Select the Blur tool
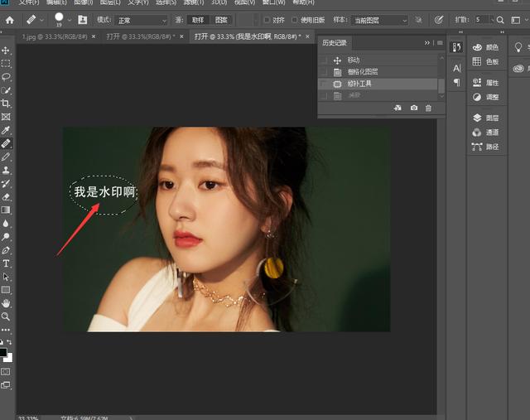 click(x=6, y=224)
